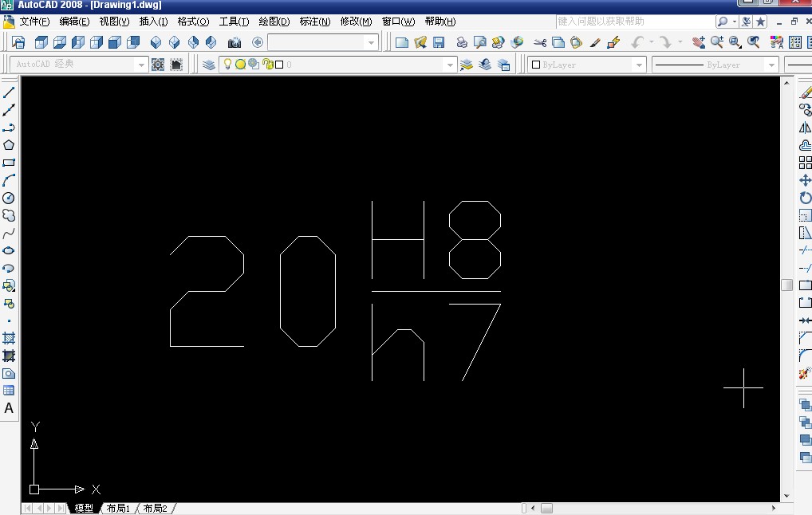Viewport: 812px width, 515px height.
Task: Select the Explode modify tool
Action: pos(805,373)
